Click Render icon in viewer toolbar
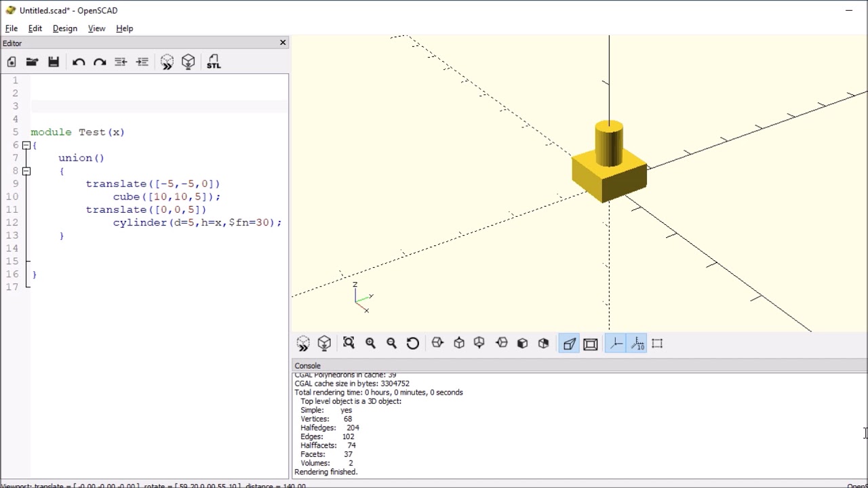Screen dimensions: 868x488 pyautogui.click(x=324, y=344)
